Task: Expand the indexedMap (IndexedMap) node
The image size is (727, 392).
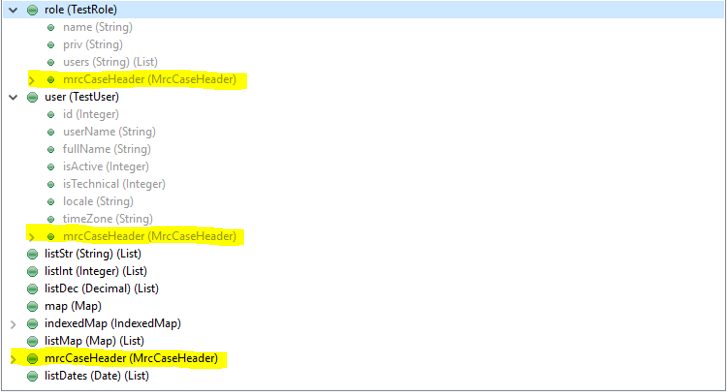Action: 13,324
